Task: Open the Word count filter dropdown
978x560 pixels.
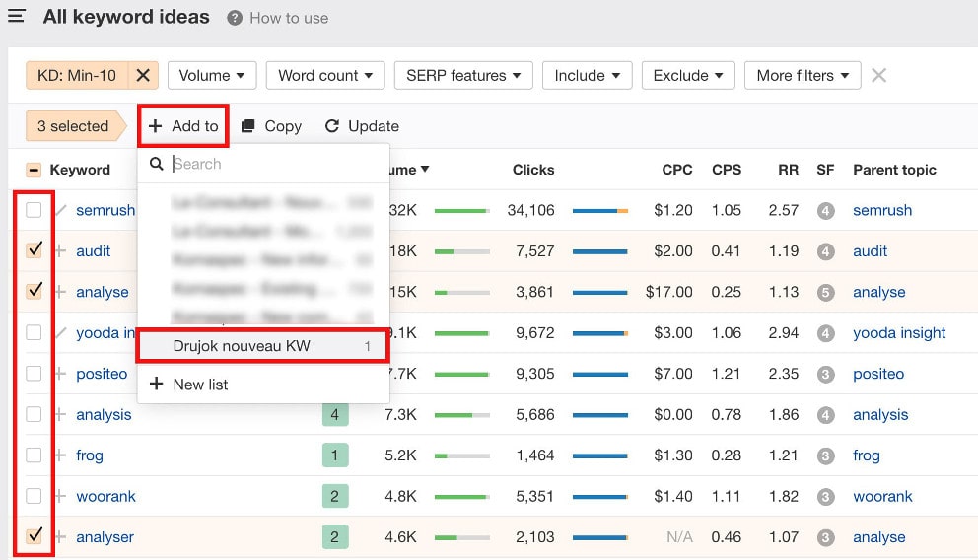Action: [325, 76]
